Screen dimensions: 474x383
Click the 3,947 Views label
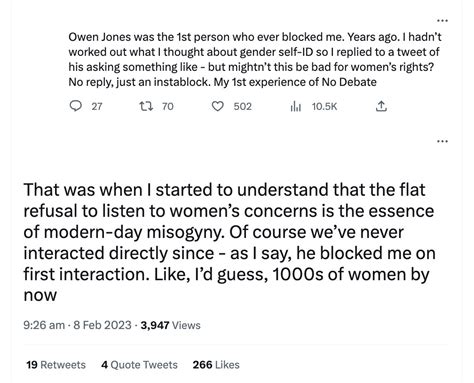click(171, 325)
